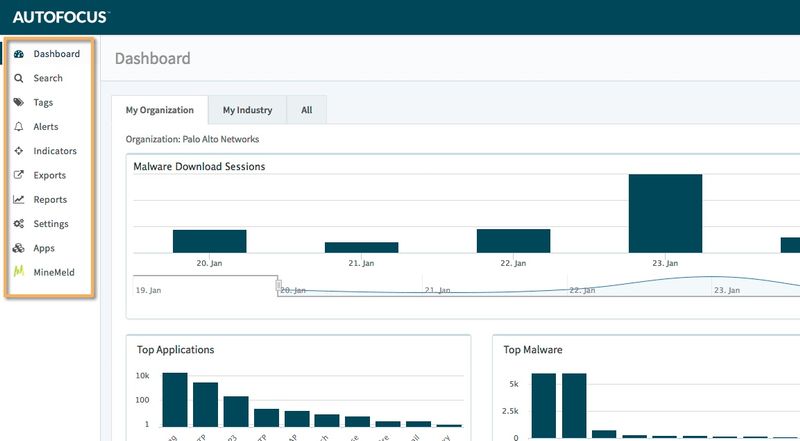Screen dimensions: 800x441
Task: Click the Search label in sidebar
Action: coord(48,78)
